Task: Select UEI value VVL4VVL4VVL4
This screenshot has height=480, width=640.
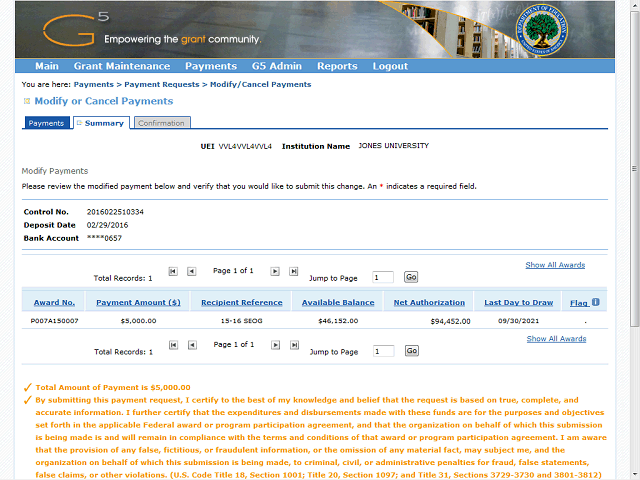Action: coord(245,146)
